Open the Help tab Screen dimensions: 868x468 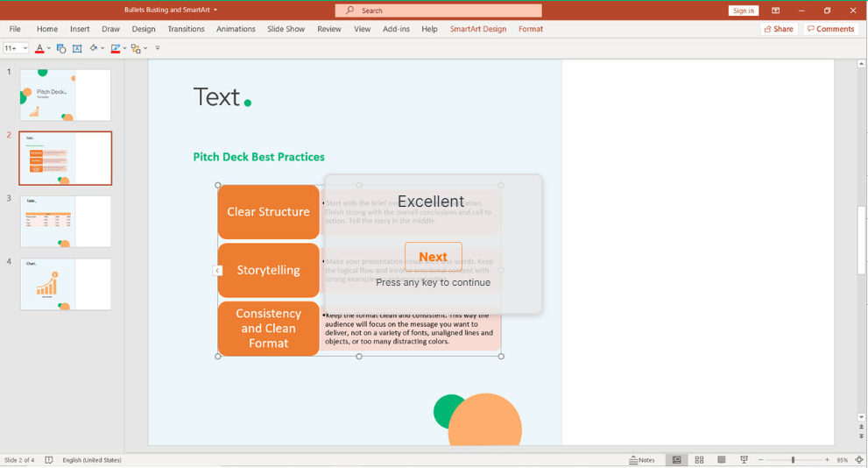point(429,29)
